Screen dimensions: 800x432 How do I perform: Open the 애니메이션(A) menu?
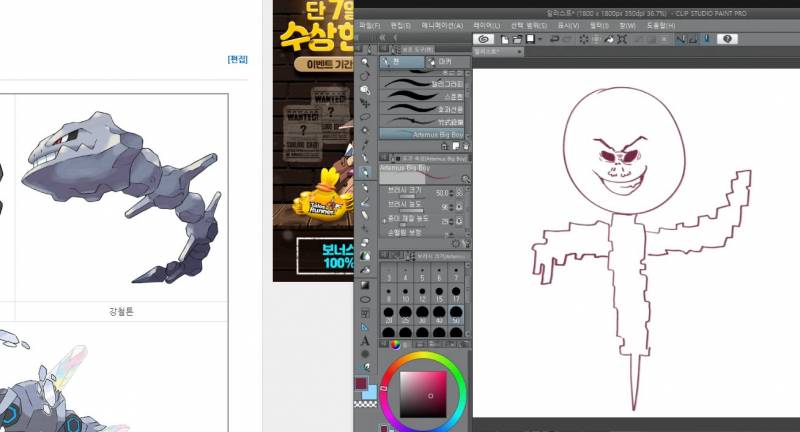coord(442,26)
